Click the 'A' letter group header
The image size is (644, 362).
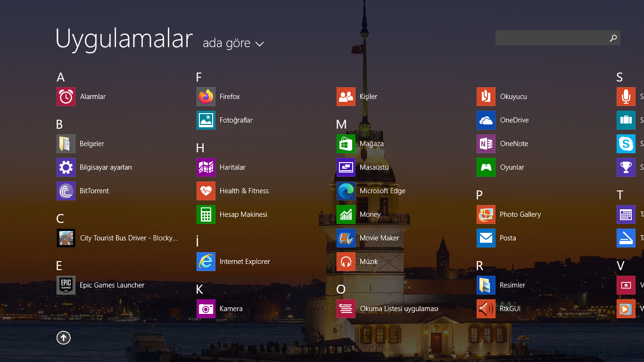point(60,77)
